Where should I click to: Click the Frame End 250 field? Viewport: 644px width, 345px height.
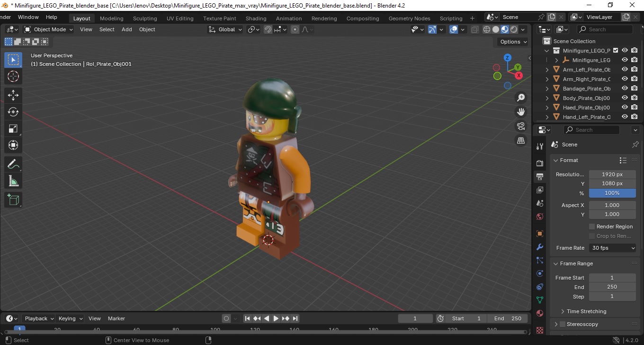(612, 287)
